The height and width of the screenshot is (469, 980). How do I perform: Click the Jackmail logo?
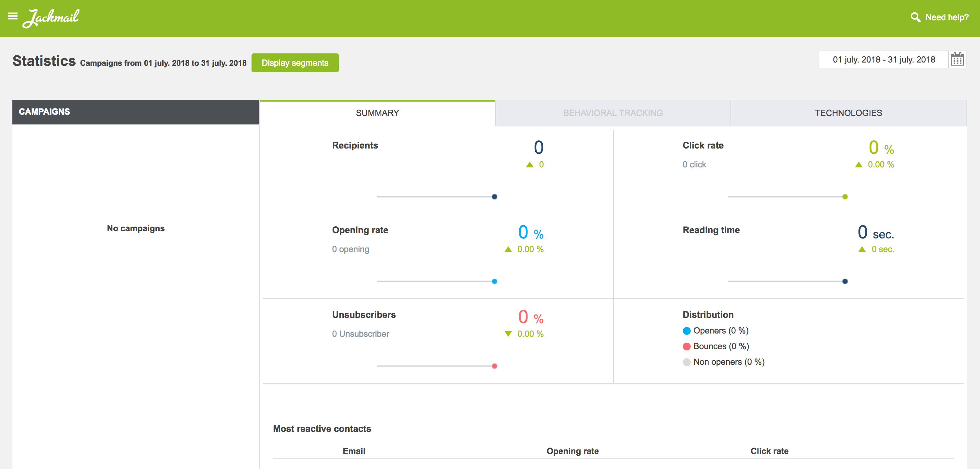51,18
